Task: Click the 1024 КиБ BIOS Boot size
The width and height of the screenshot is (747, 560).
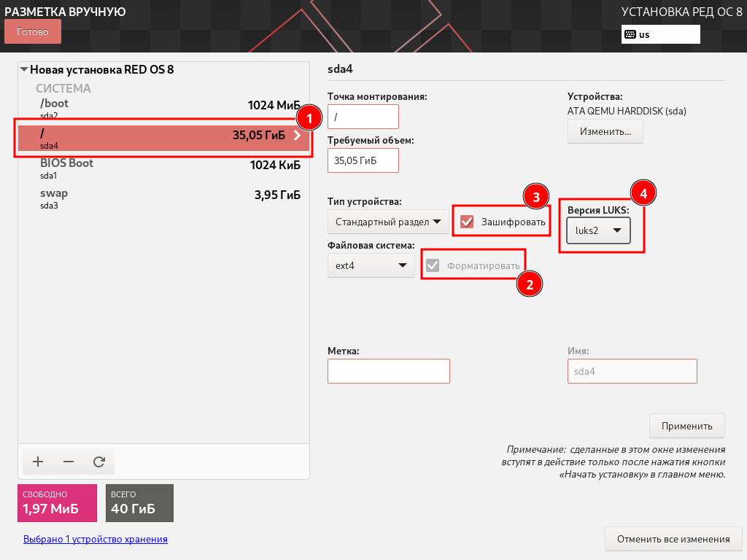Action: coord(275,166)
